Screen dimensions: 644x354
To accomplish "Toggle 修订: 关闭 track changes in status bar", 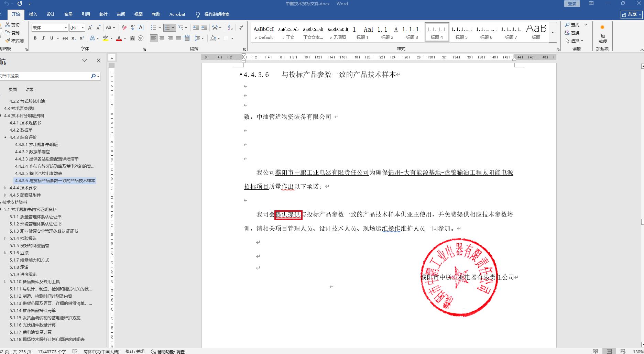I will coord(135,351).
